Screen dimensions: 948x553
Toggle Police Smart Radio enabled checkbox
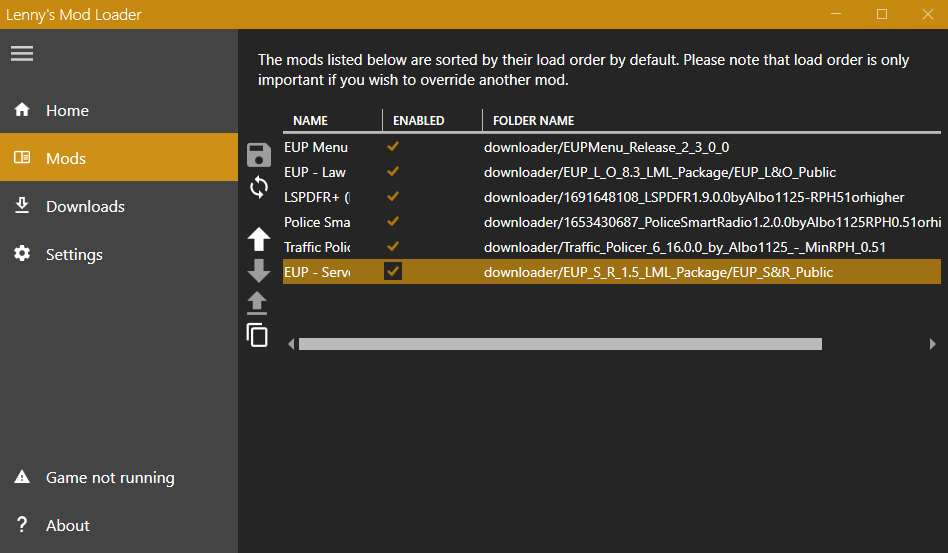click(x=393, y=221)
